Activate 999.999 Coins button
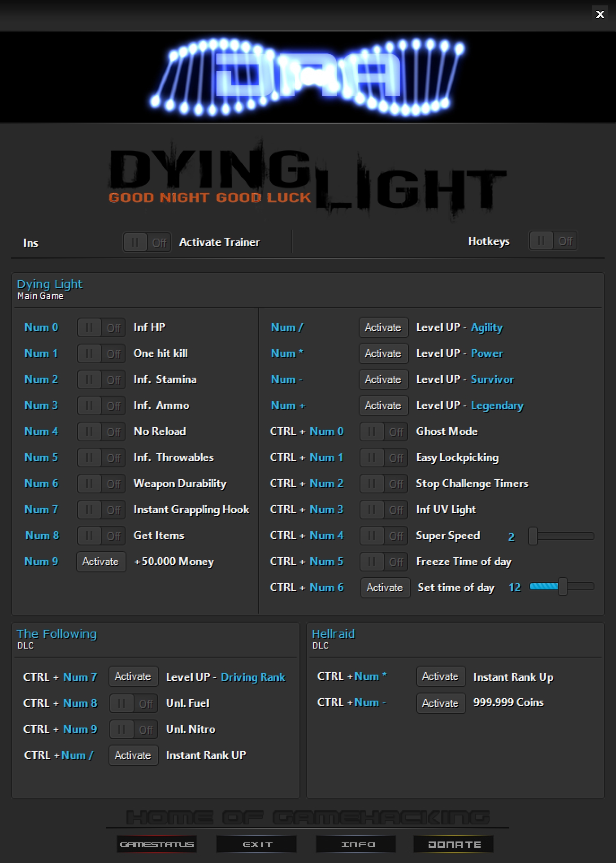The image size is (616, 863). point(441,703)
